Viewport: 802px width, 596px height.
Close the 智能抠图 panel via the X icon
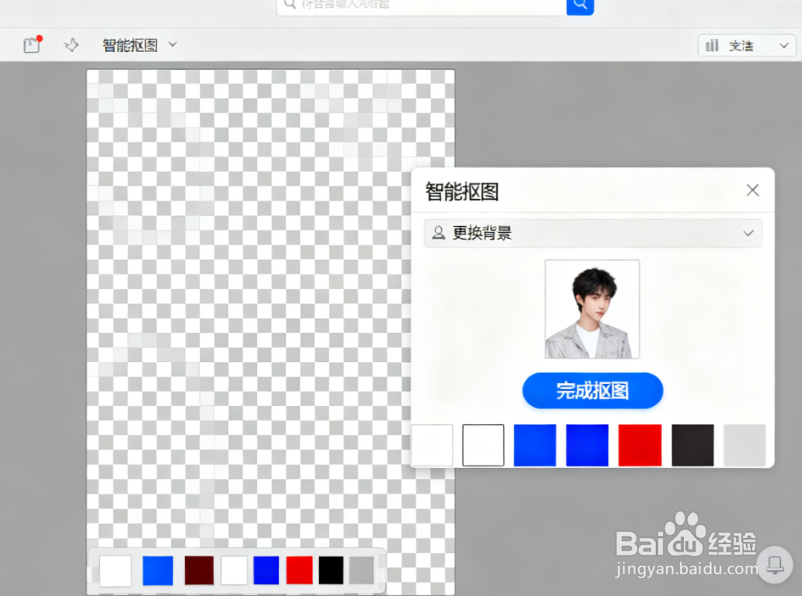[753, 190]
